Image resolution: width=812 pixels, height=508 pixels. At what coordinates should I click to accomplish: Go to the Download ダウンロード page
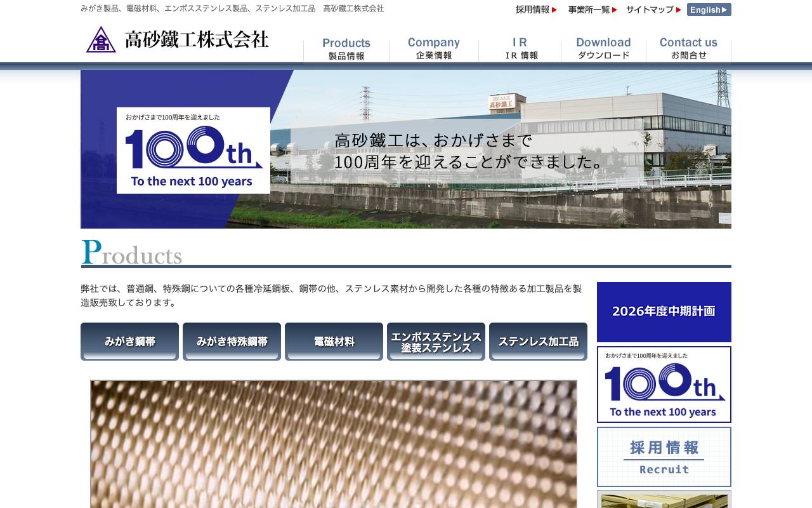pos(603,48)
